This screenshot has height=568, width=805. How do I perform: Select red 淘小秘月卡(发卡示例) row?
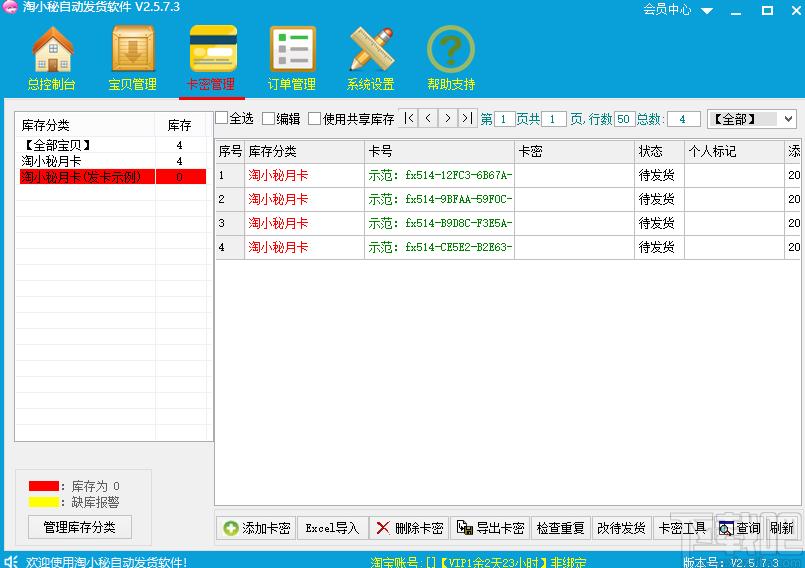click(112, 177)
